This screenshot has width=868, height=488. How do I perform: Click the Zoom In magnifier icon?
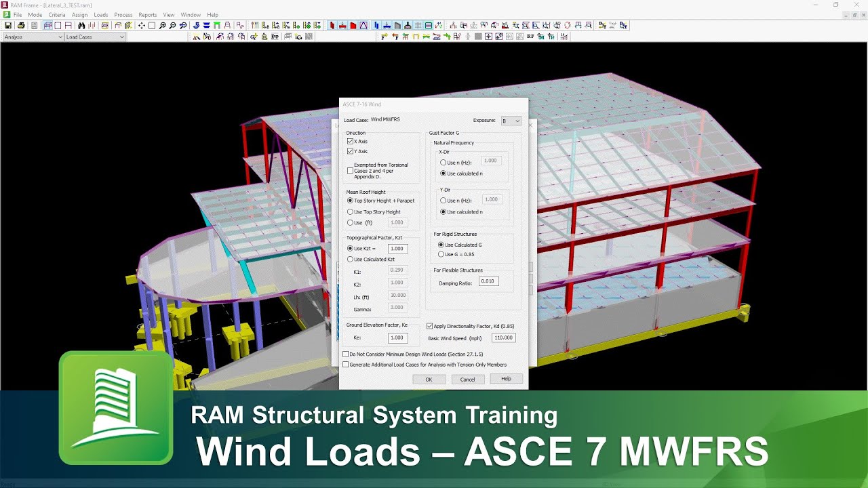click(x=162, y=26)
